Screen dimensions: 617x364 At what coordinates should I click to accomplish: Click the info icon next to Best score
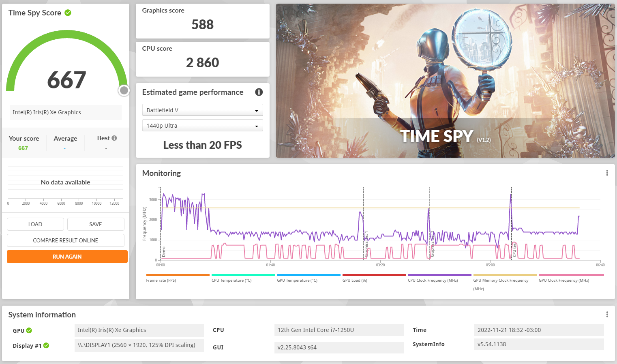114,138
